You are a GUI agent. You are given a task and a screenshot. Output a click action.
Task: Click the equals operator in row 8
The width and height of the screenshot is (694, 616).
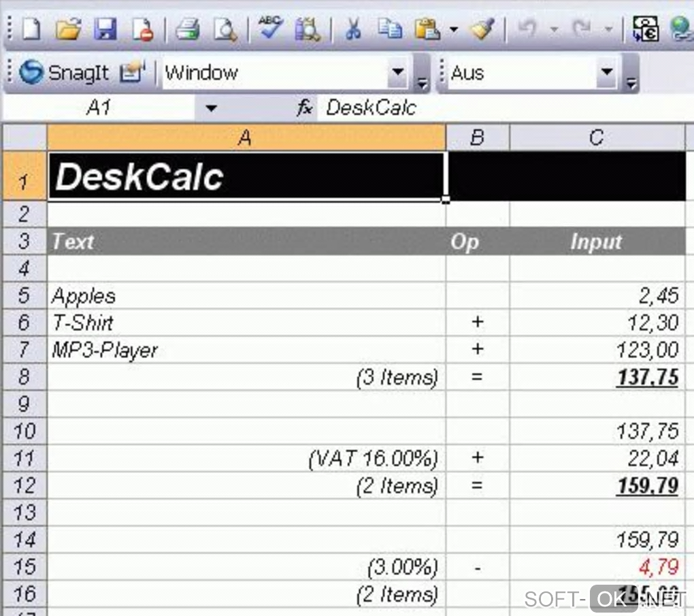point(478,377)
